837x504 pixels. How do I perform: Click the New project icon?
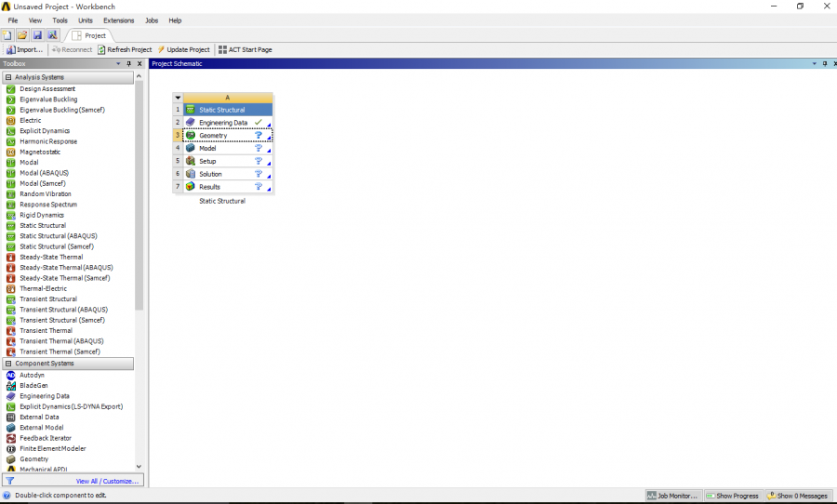click(x=7, y=35)
